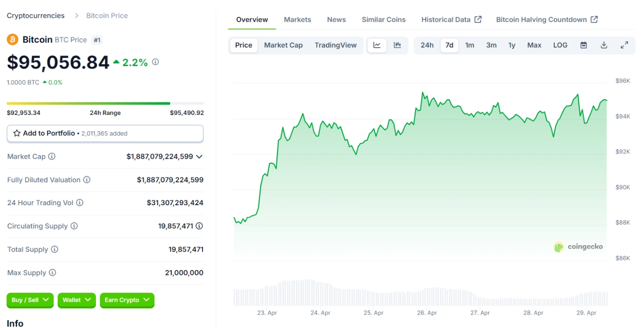The height and width of the screenshot is (328, 644).
Task: Open the calendar date range picker
Action: tap(584, 45)
